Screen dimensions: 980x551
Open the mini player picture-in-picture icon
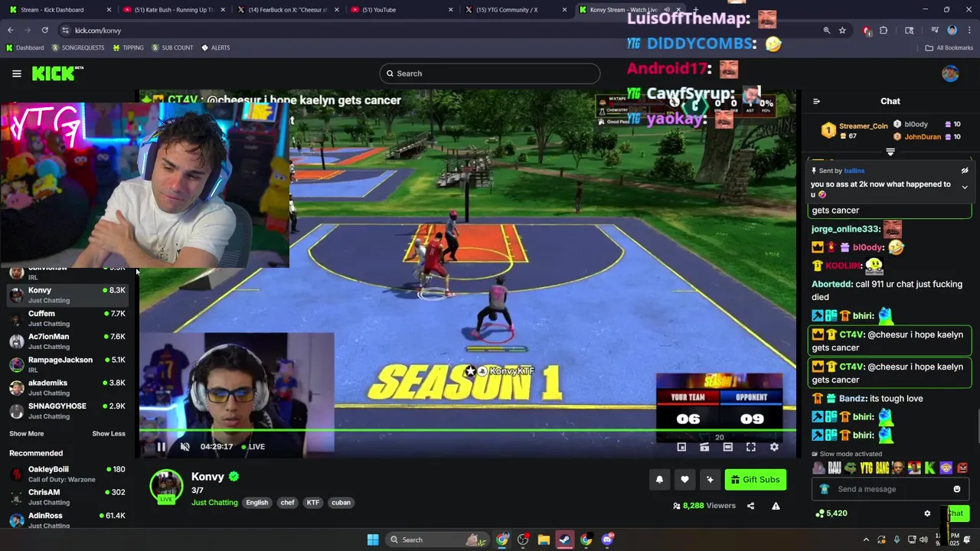tap(681, 447)
